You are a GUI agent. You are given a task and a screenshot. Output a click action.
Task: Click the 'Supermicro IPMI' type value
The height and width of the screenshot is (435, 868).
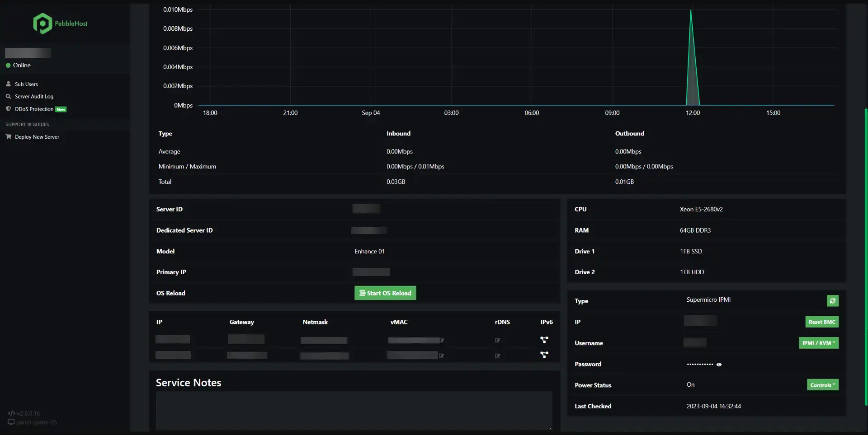pos(708,300)
